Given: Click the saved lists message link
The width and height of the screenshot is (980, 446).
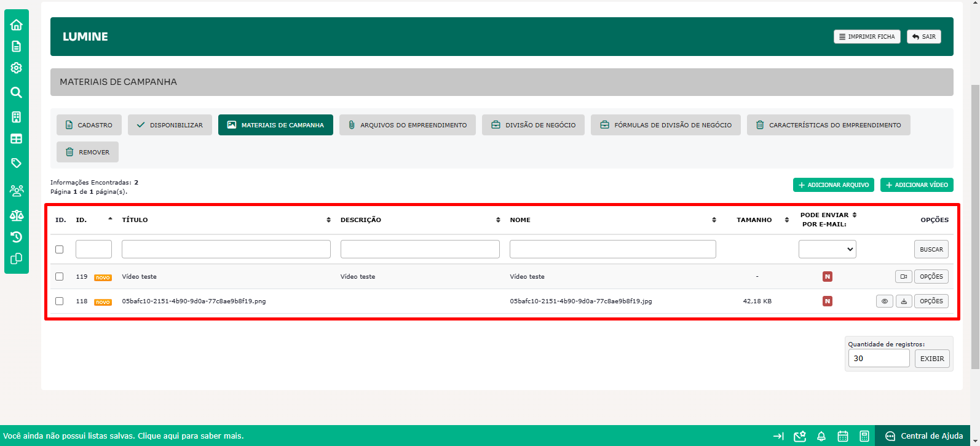Looking at the screenshot, I should click(x=124, y=436).
